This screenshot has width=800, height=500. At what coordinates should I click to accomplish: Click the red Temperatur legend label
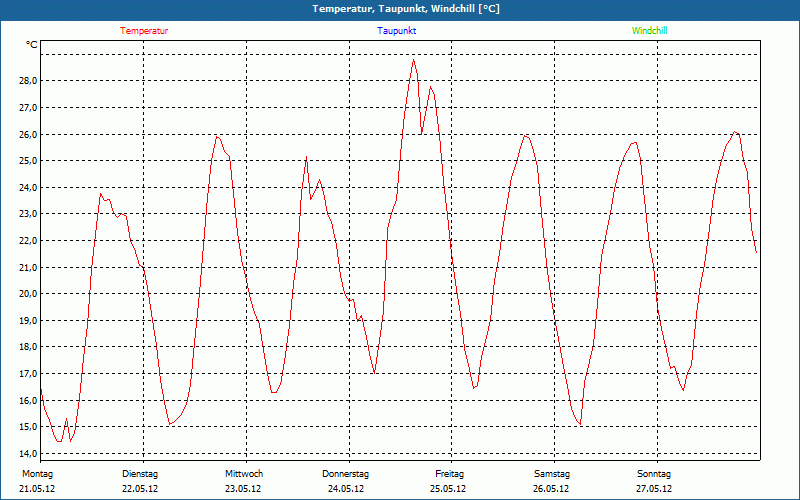tap(144, 31)
